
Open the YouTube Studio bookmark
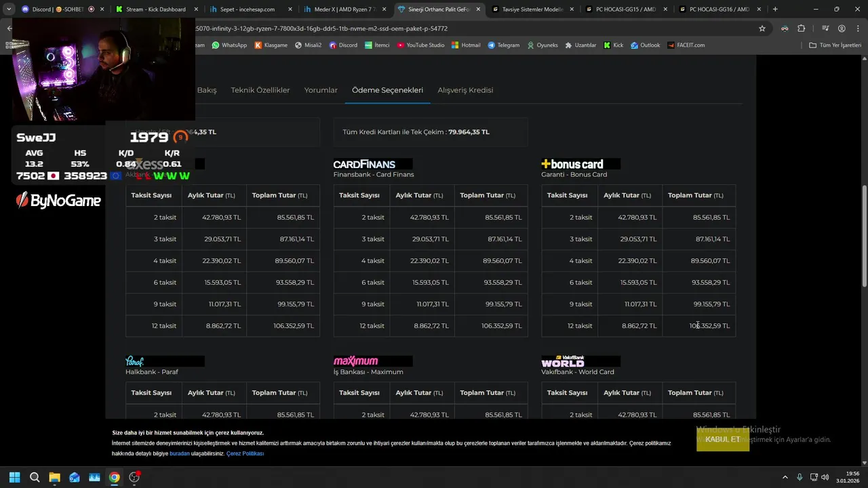(420, 45)
